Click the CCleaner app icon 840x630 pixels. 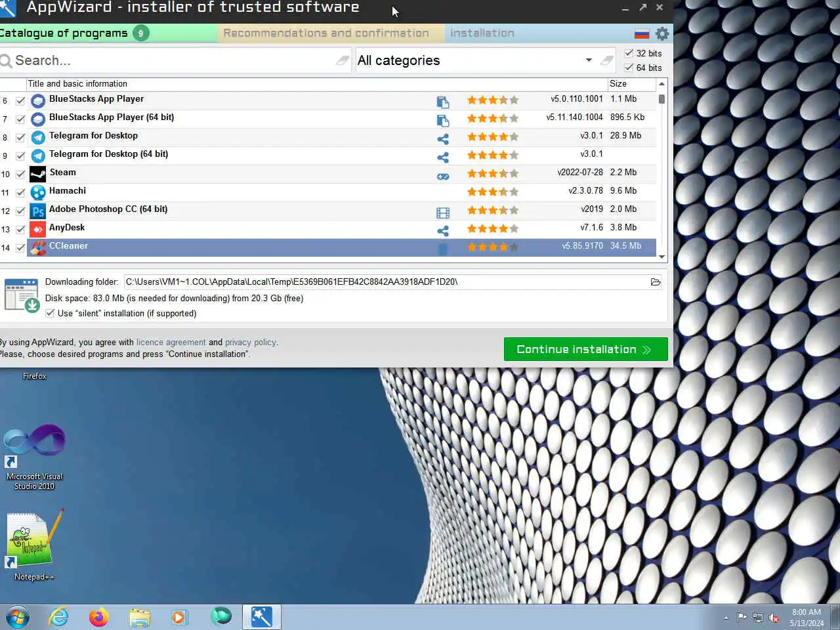tap(38, 247)
